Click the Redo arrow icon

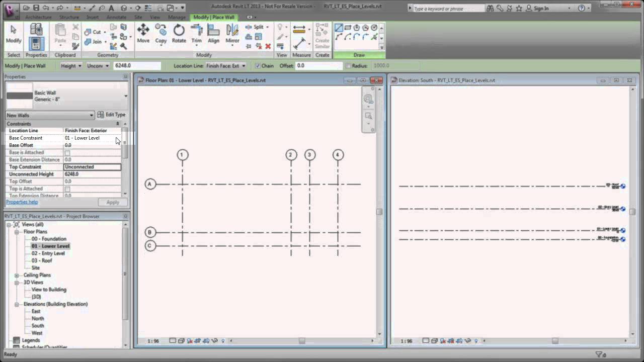tap(60, 8)
